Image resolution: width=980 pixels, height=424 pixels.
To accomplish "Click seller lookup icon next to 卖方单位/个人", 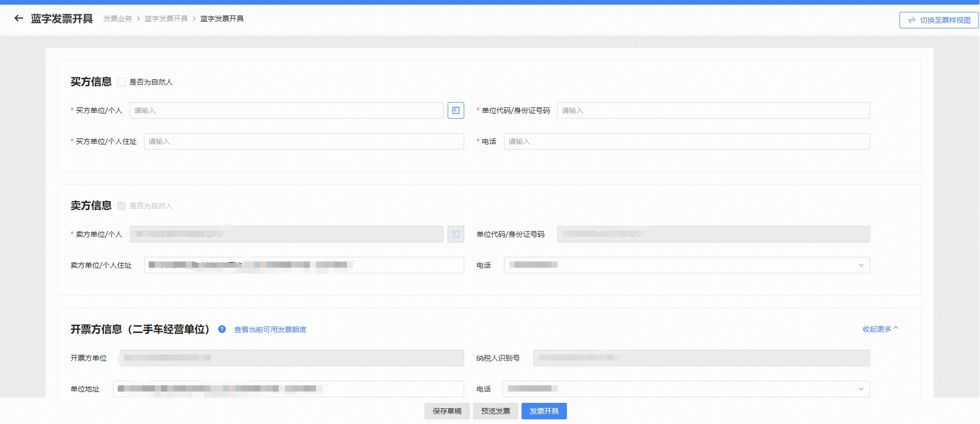I will click(455, 234).
